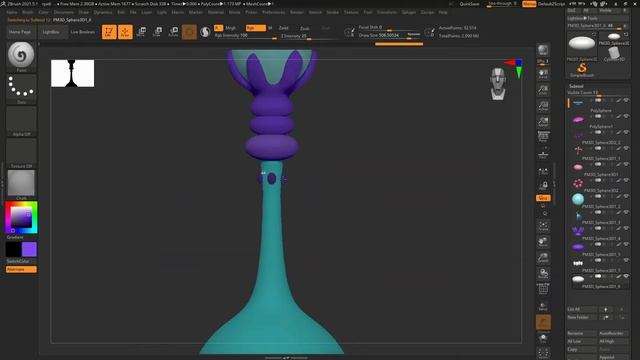The image size is (640, 360).
Task: Click the Rename subtool button
Action: coord(582,333)
